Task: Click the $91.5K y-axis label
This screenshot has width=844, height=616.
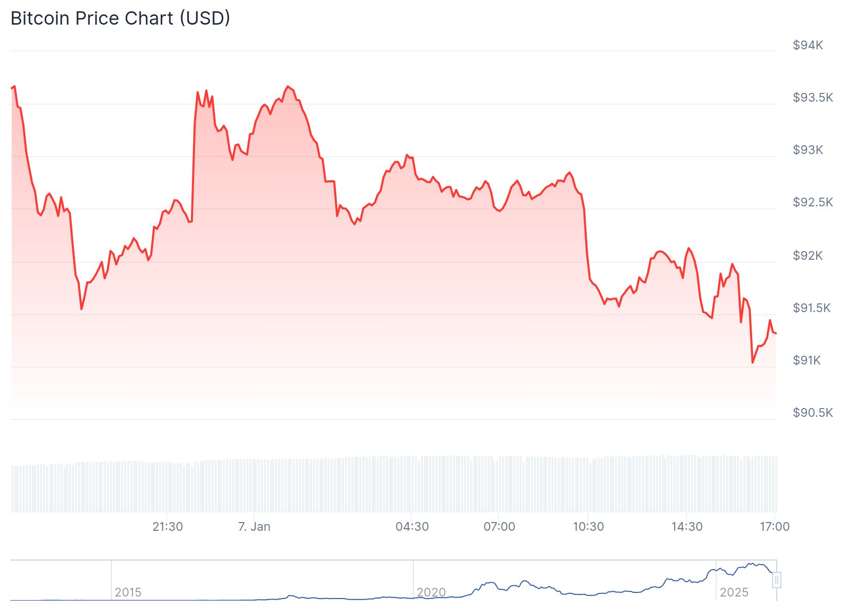Action: point(811,308)
